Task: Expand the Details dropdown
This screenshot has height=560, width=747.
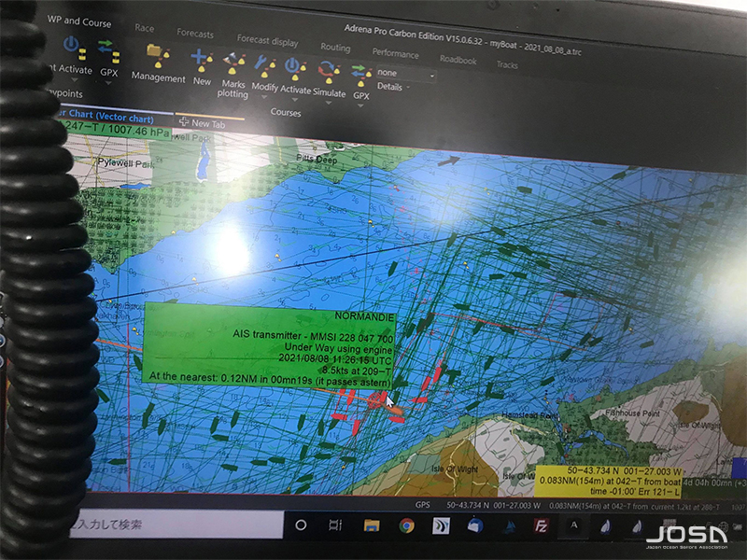Action: [x=394, y=87]
